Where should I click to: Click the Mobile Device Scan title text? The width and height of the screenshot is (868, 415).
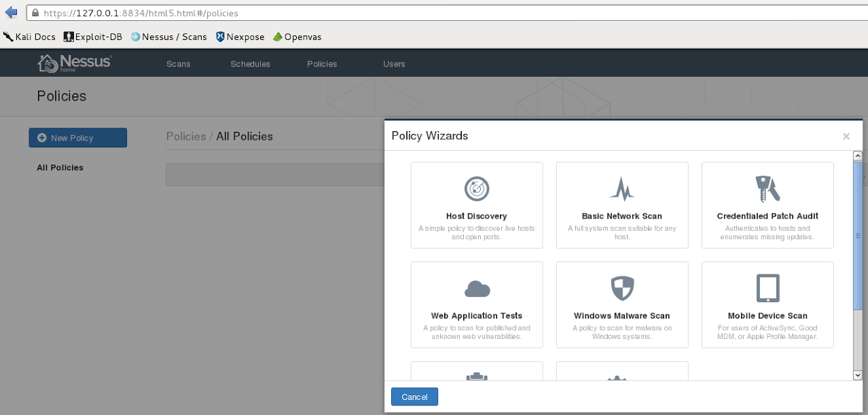767,316
